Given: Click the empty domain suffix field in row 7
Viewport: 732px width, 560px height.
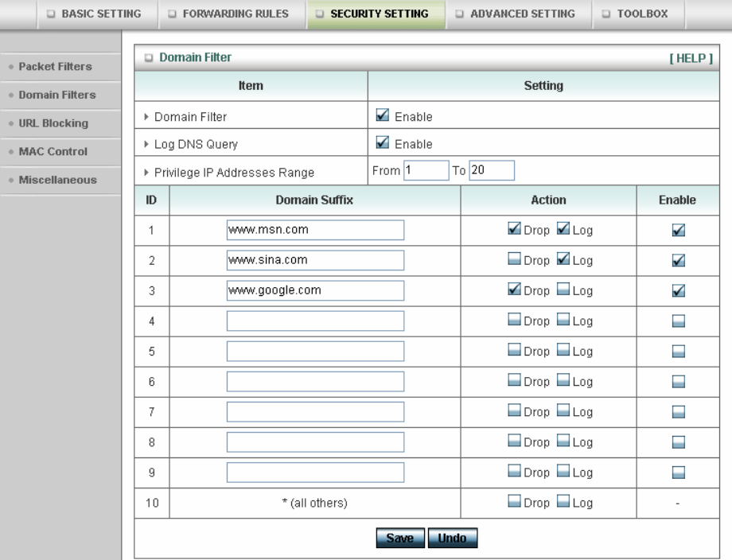Looking at the screenshot, I should click(x=315, y=412).
